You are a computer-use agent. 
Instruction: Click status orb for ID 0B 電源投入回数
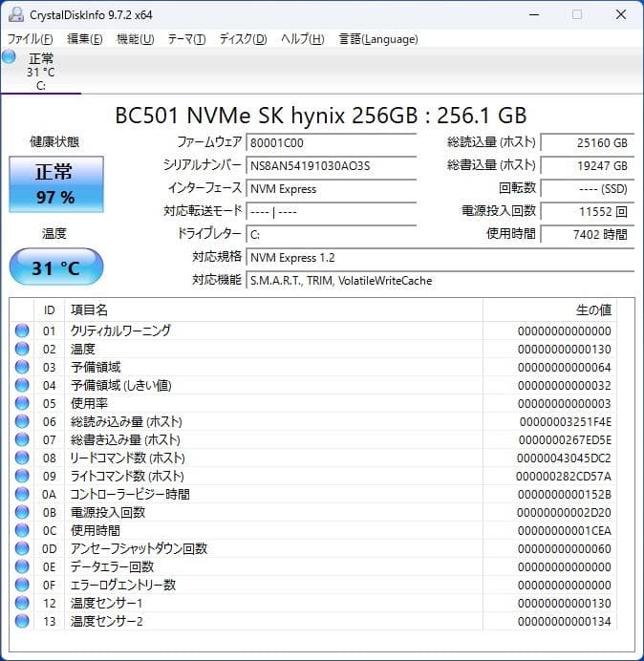(22, 512)
